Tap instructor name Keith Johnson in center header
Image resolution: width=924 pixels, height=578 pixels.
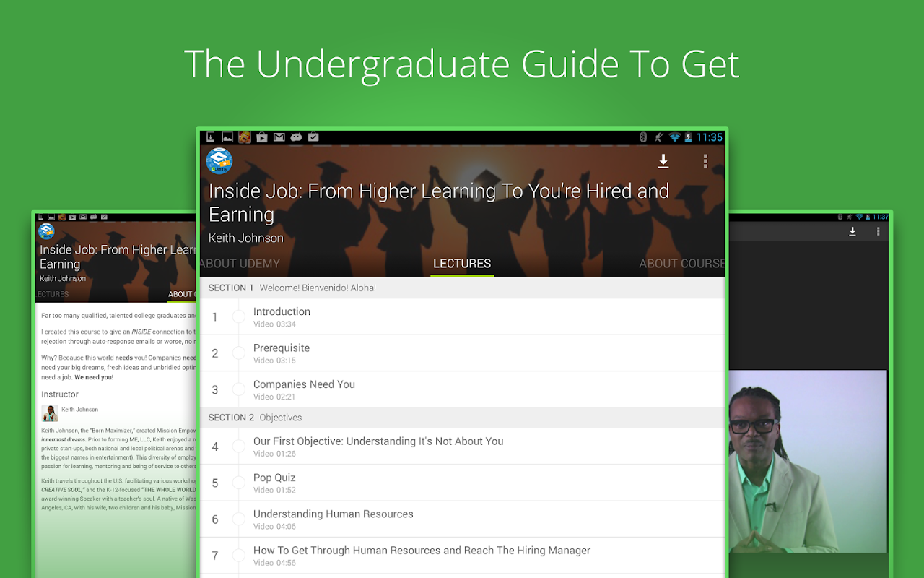click(246, 238)
